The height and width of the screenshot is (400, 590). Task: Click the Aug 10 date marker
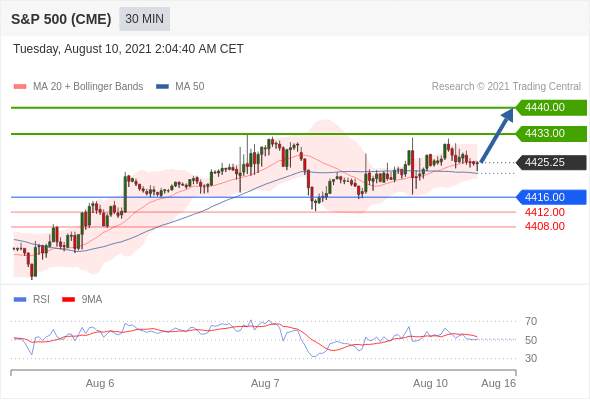pos(430,383)
